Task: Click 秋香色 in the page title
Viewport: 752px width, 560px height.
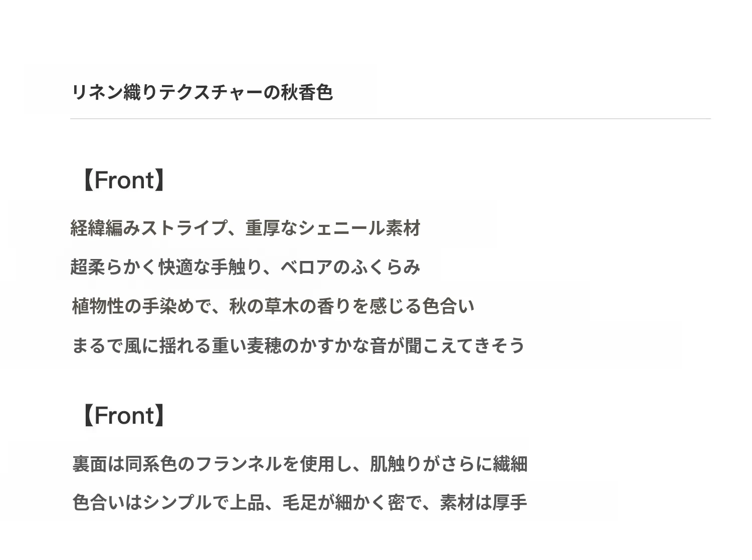Action: click(x=306, y=93)
